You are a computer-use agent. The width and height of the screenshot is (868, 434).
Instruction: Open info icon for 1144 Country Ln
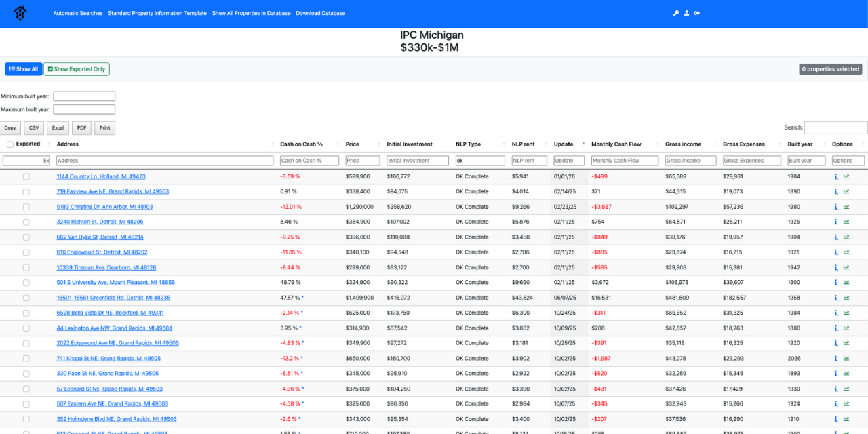click(836, 176)
